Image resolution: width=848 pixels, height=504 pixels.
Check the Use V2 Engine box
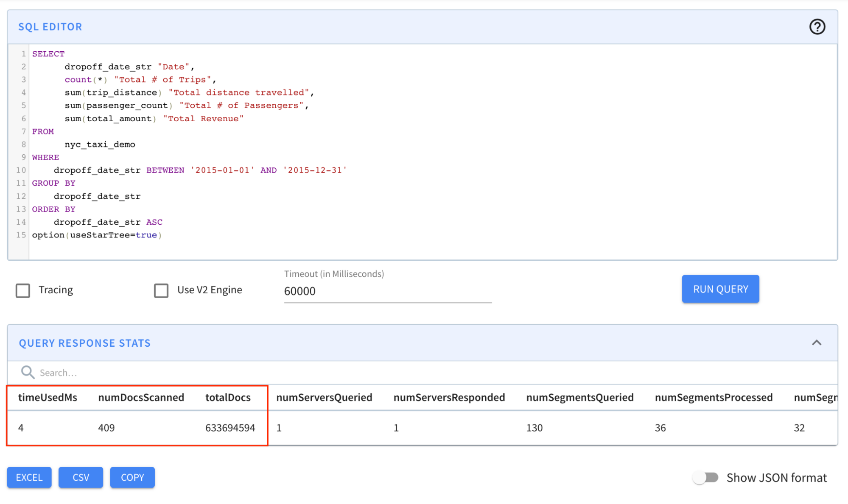[x=161, y=290]
